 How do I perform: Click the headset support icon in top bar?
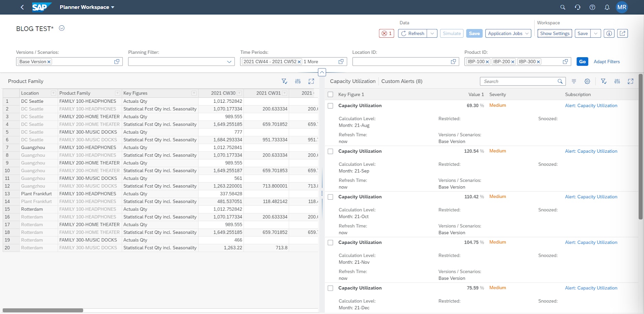[x=577, y=7]
